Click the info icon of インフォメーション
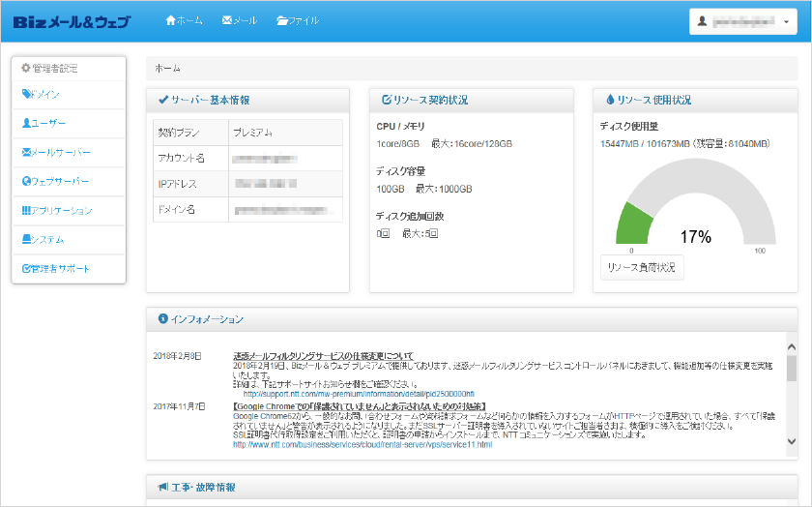Image resolution: width=812 pixels, height=507 pixels. pos(163,318)
